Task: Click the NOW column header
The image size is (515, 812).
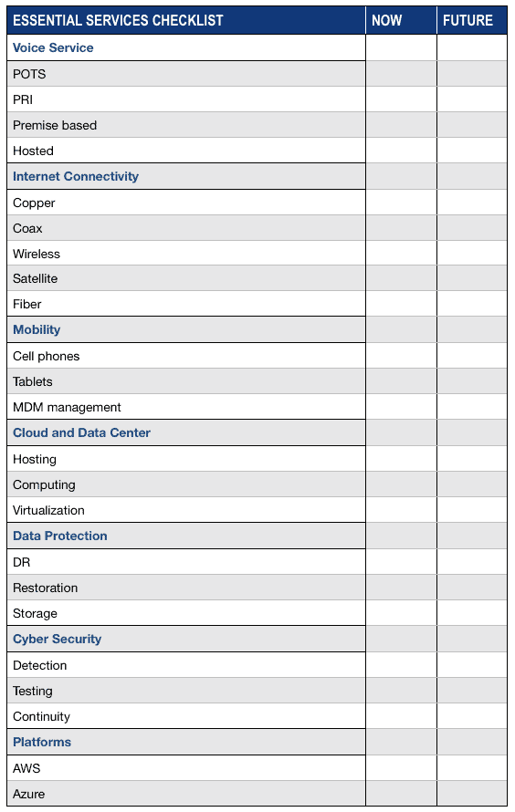Action: pyautogui.click(x=386, y=20)
